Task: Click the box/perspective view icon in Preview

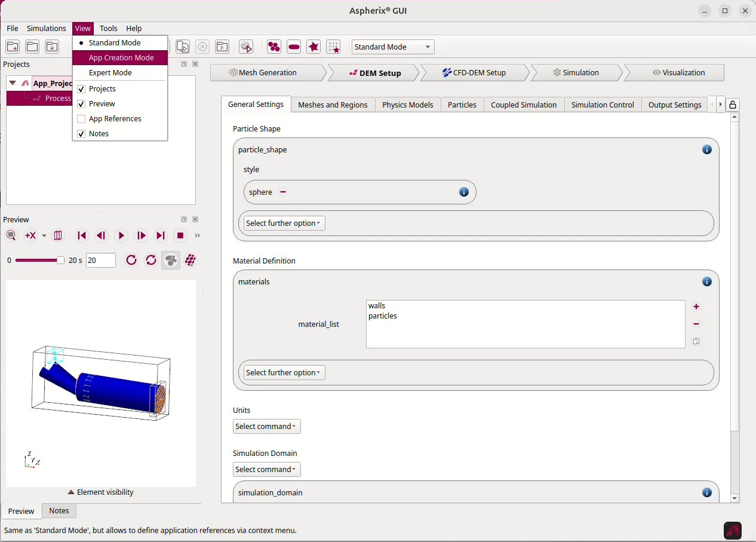Action: 58,235
